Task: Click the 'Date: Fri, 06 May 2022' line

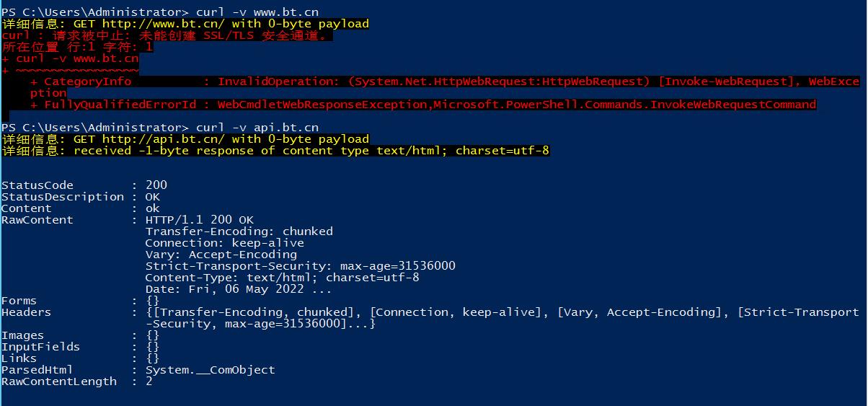Action: [x=239, y=289]
